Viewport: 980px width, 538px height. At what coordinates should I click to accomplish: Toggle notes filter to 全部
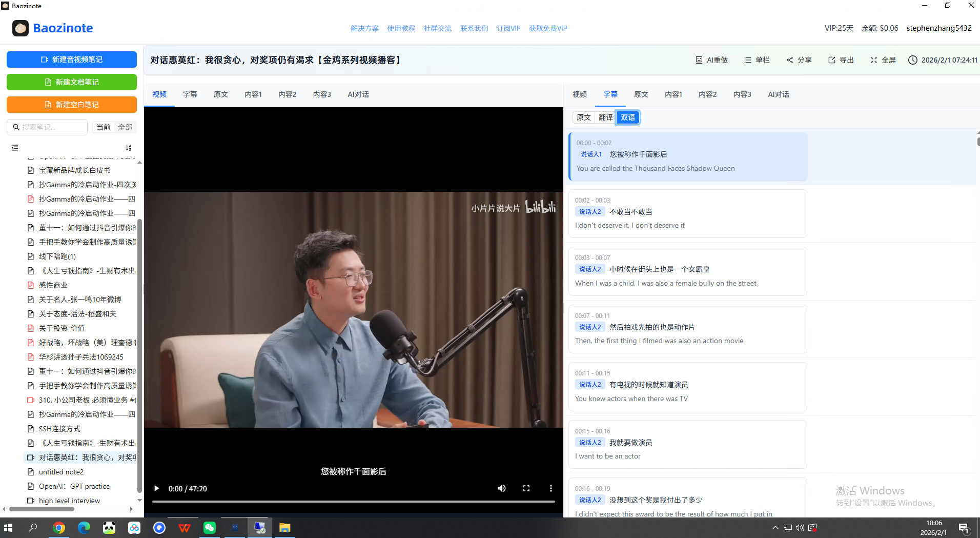tap(125, 127)
